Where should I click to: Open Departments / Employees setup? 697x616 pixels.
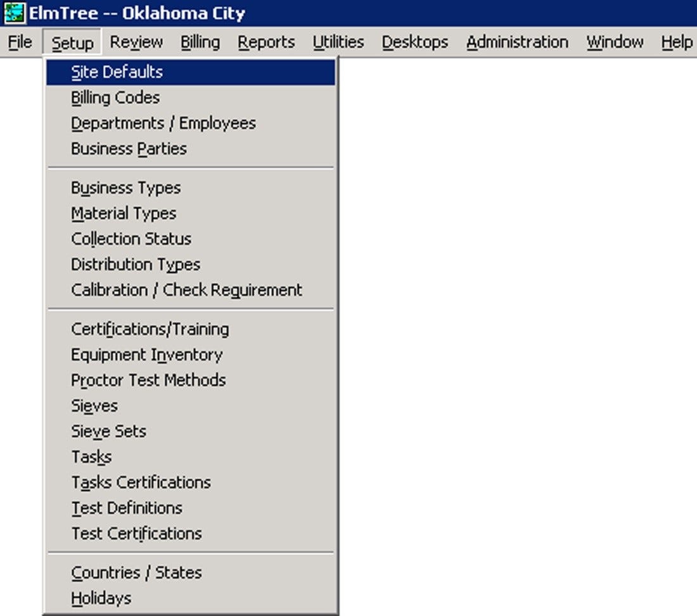pos(163,122)
